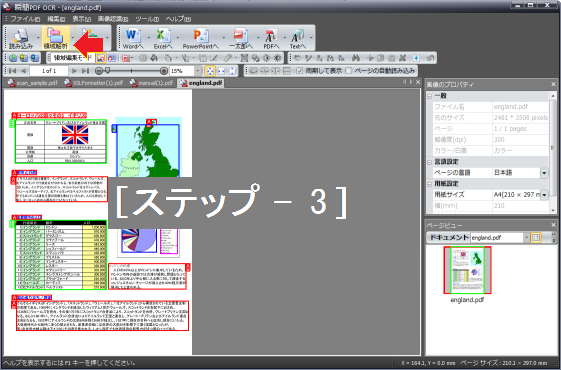The width and height of the screenshot is (561, 370).
Task: Close the 画像のプロパティ panel
Action: click(553, 84)
